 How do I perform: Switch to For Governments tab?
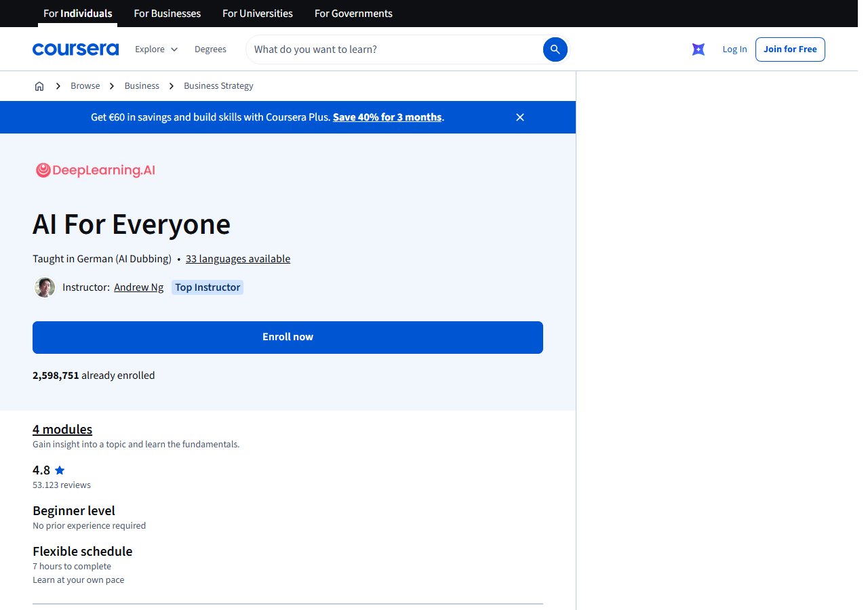click(353, 14)
